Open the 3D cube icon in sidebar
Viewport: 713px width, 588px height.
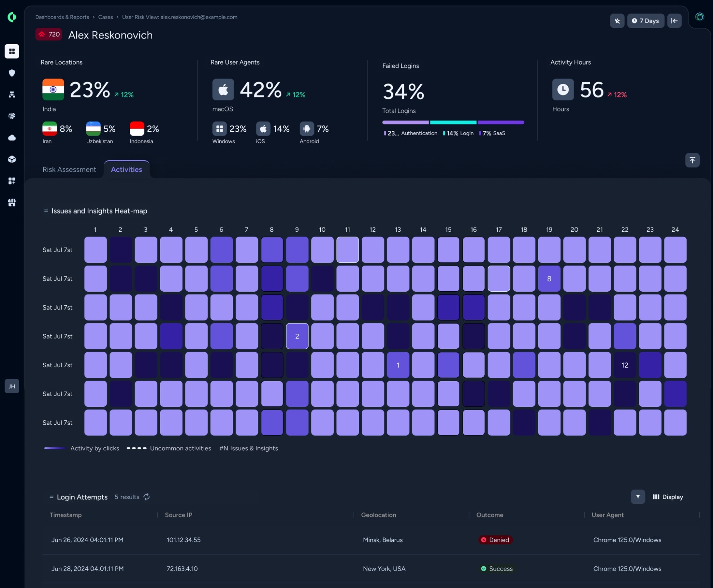pos(12,159)
